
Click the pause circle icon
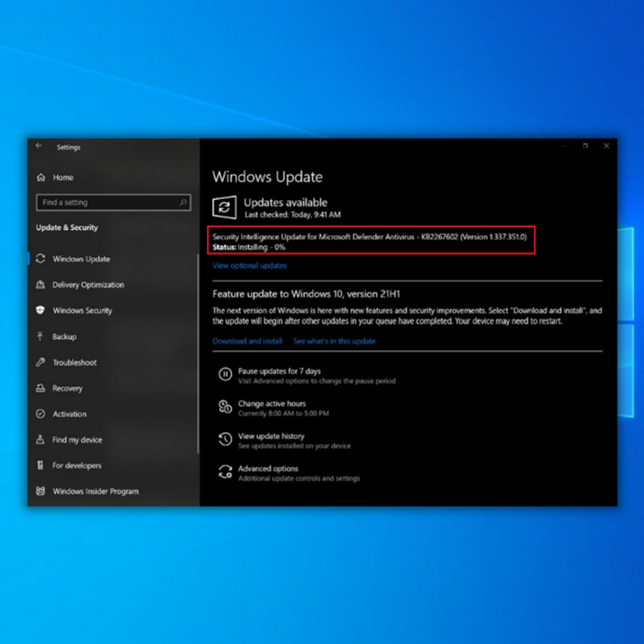point(225,374)
